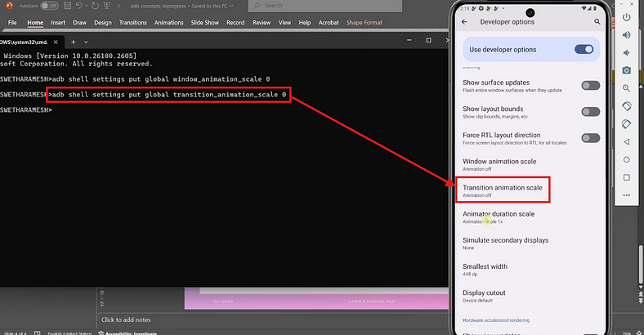Viewport: 644px width, 335px height.
Task: Tap the search icon in Developer options
Action: (597, 22)
